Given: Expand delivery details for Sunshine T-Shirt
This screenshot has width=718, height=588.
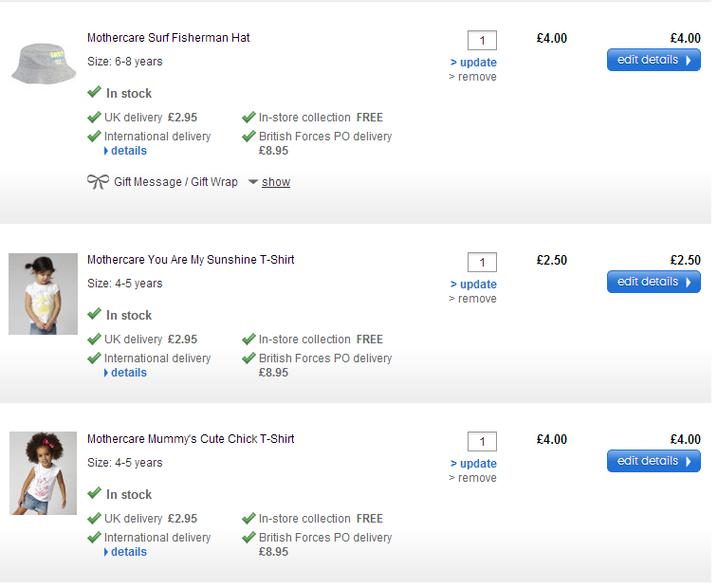Looking at the screenshot, I should tap(128, 373).
